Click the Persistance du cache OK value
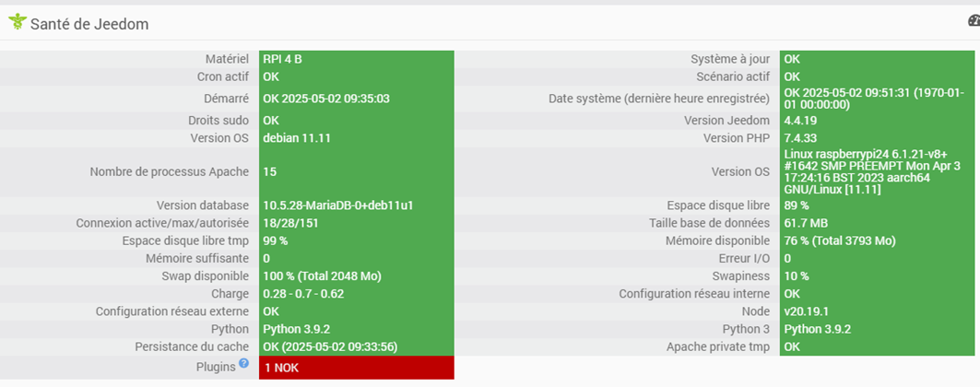 (x=330, y=346)
